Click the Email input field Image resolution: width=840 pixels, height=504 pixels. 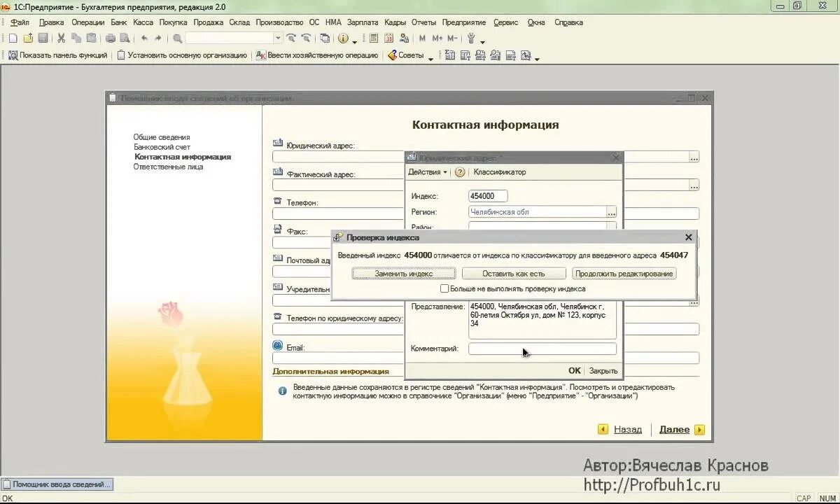[486, 358]
